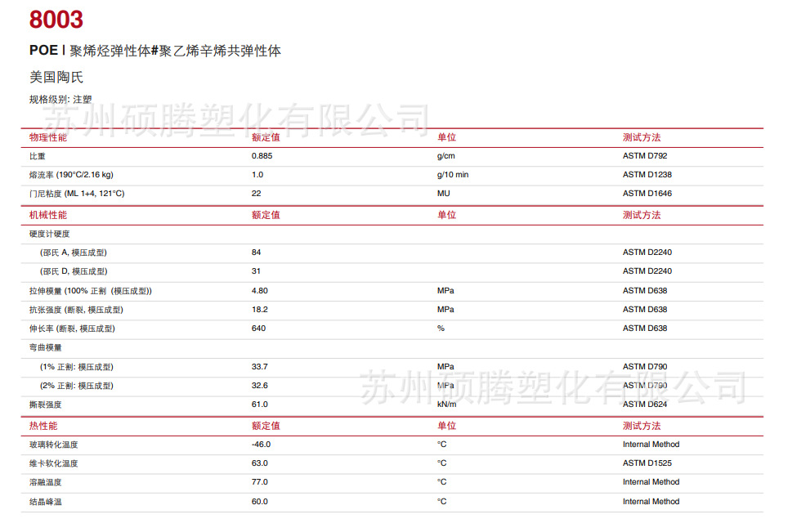Select the 邵氏 D, 模压成型 label
Viewport: 788px width, 532px height.
coord(74,271)
